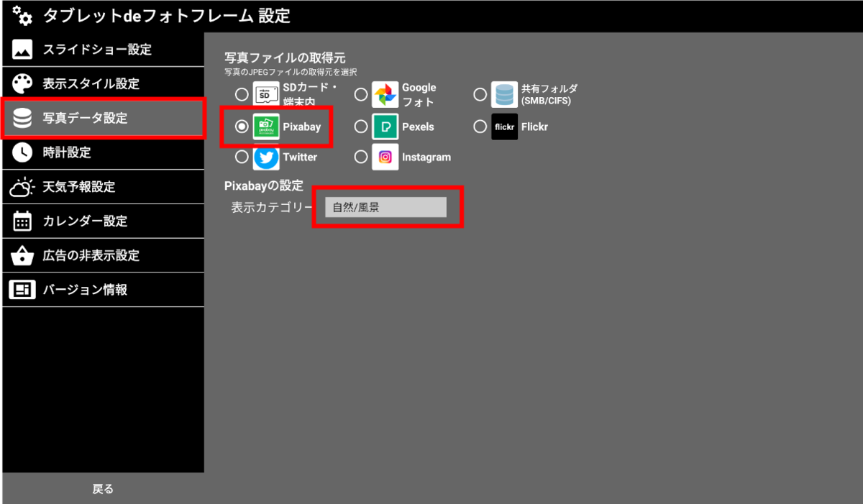The width and height of the screenshot is (863, 504).
Task: Open 表示スタイル設定 menu item
Action: (x=103, y=83)
